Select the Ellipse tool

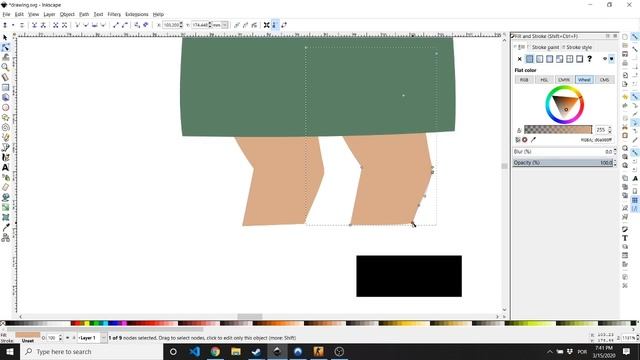tap(5, 107)
